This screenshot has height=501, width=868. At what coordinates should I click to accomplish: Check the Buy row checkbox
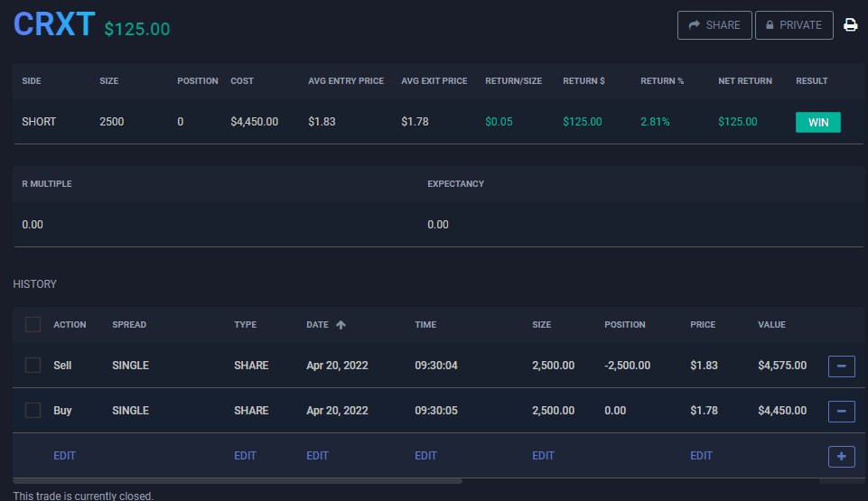pos(33,411)
